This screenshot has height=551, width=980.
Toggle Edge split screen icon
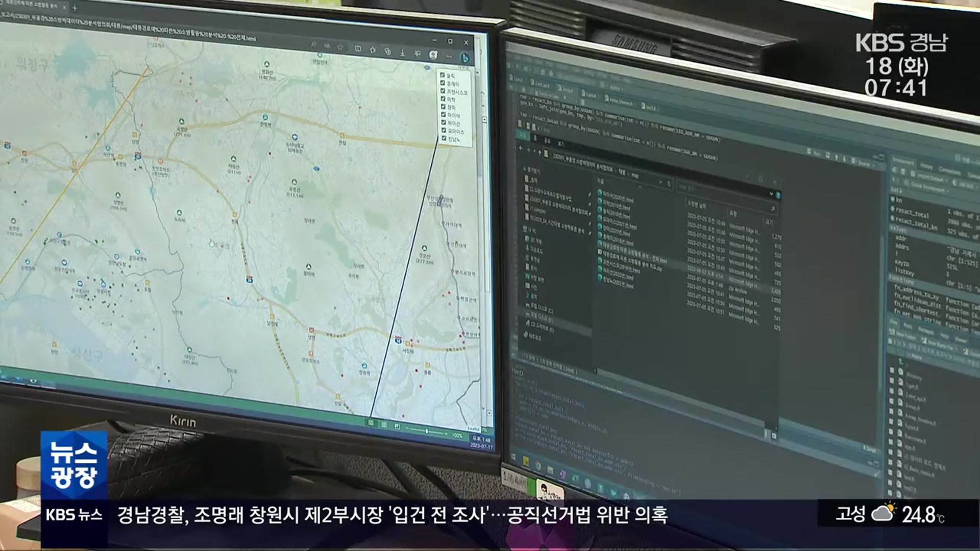tap(358, 48)
